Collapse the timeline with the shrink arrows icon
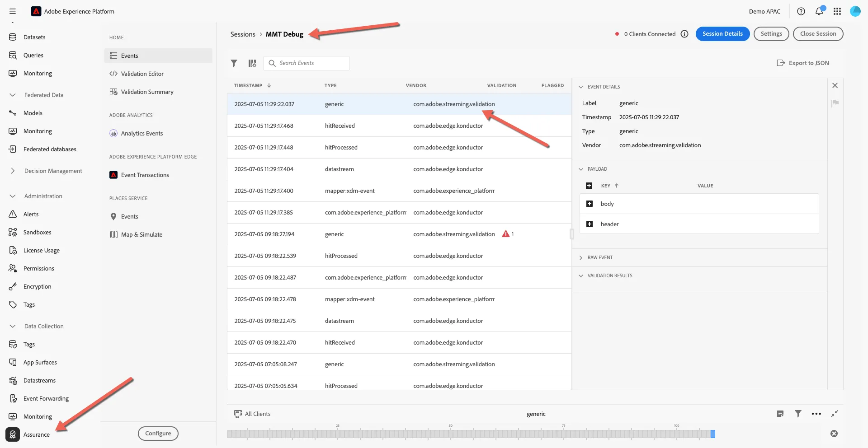868x448 pixels. [835, 414]
